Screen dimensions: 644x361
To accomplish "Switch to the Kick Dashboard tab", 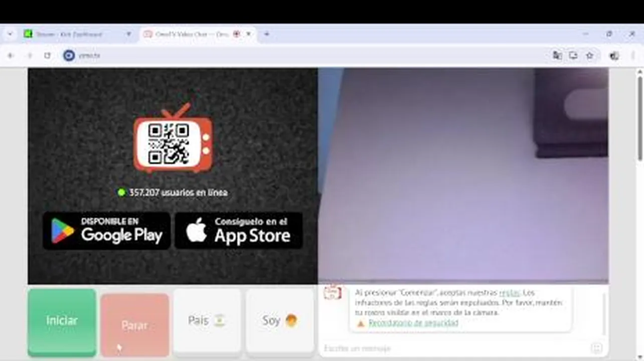I will 77,34.
